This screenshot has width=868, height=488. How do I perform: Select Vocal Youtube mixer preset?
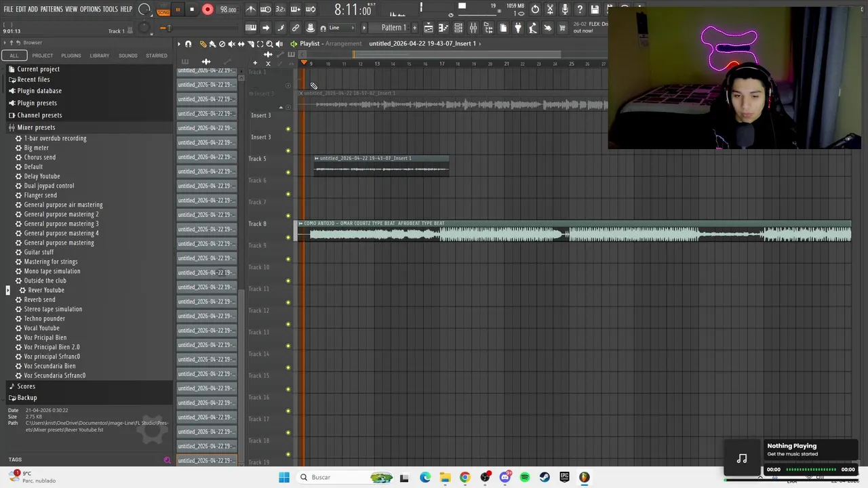point(41,328)
